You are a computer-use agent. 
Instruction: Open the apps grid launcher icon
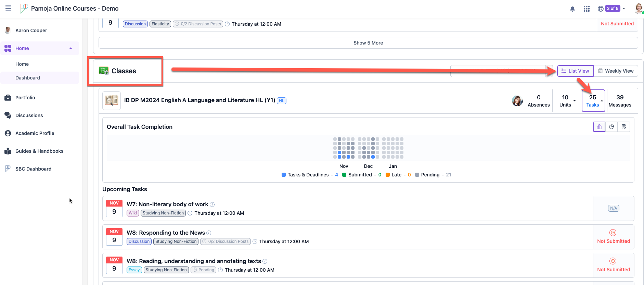[x=587, y=9]
